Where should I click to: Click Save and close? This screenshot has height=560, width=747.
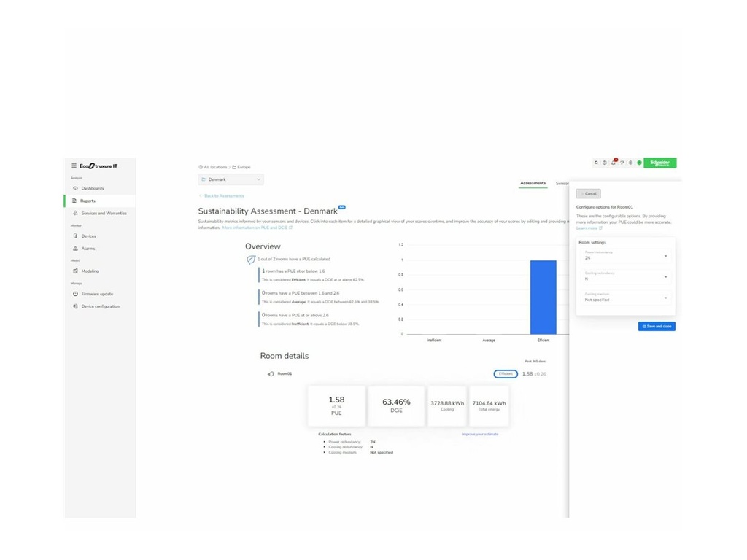pos(656,326)
